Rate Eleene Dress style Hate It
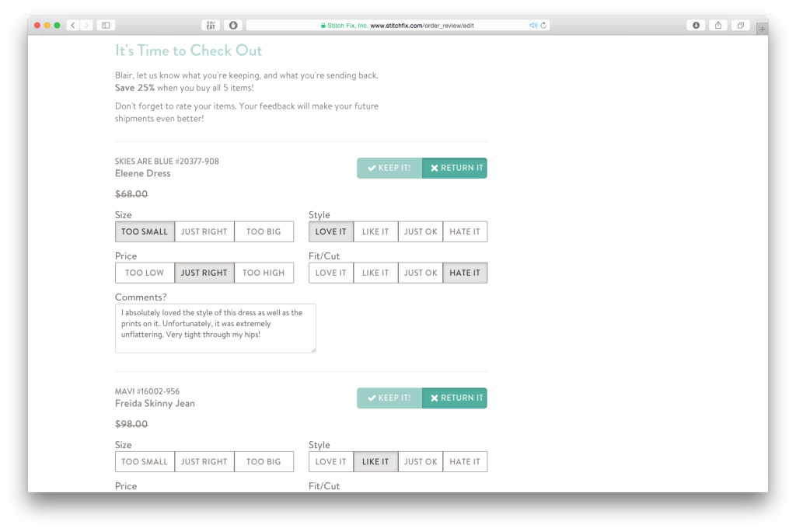This screenshot has width=796, height=532. pos(465,231)
